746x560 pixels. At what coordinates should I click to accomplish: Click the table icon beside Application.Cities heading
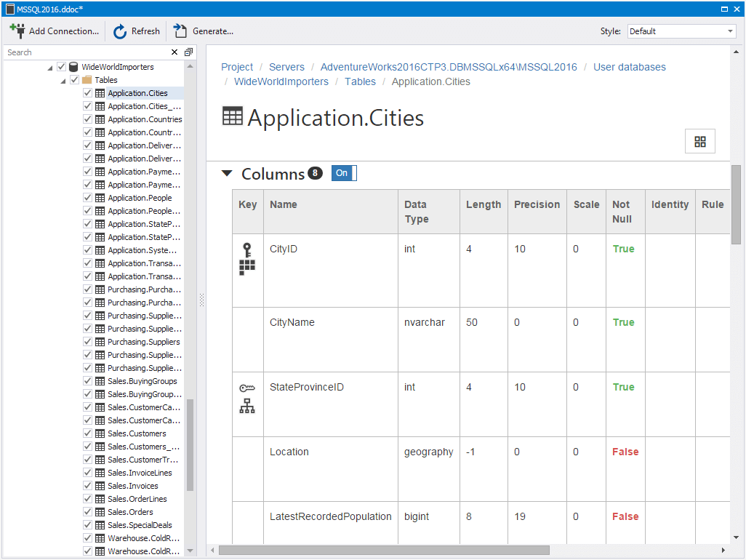coord(231,117)
